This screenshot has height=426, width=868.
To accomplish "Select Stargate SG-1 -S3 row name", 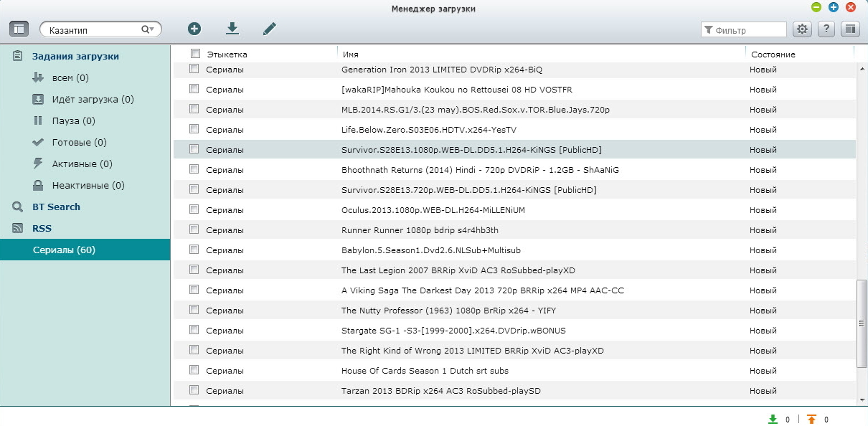I will pyautogui.click(x=453, y=330).
